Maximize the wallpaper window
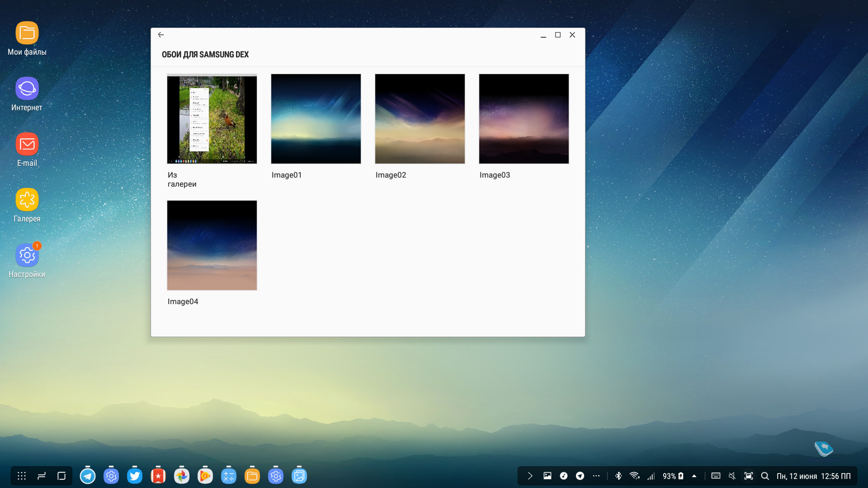The height and width of the screenshot is (488, 868). (x=558, y=35)
